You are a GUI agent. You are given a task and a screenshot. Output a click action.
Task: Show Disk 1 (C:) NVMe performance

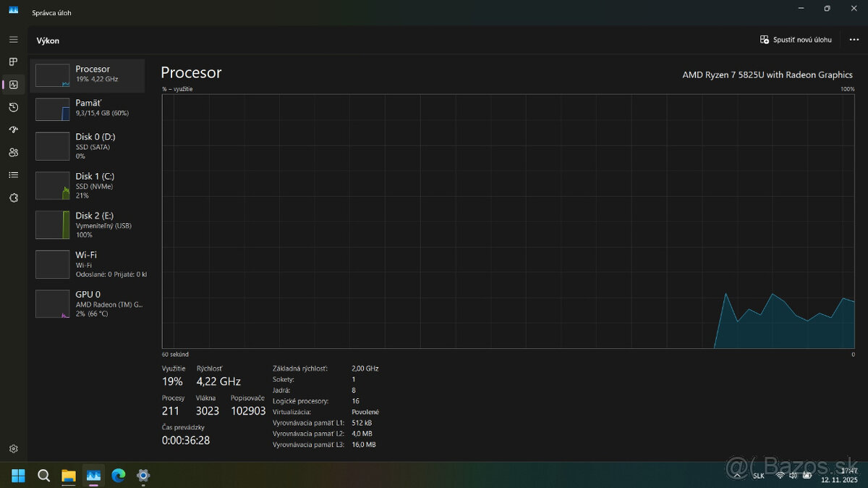point(88,185)
